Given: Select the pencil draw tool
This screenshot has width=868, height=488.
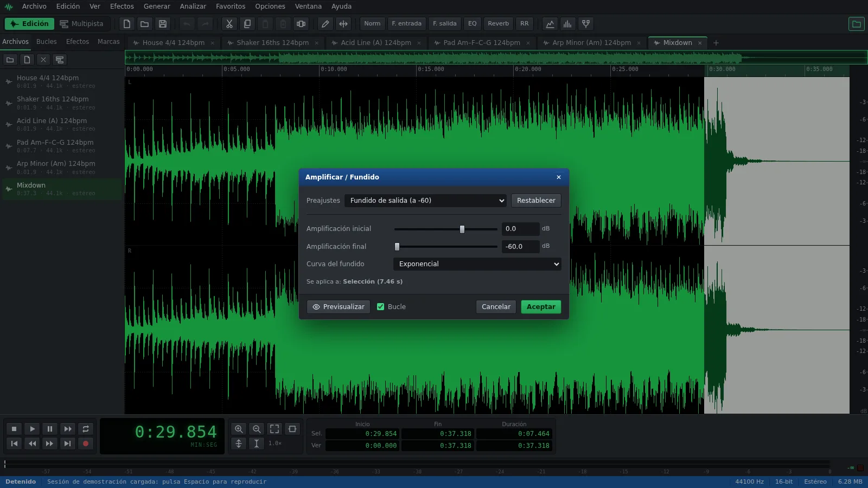Looking at the screenshot, I should [325, 24].
